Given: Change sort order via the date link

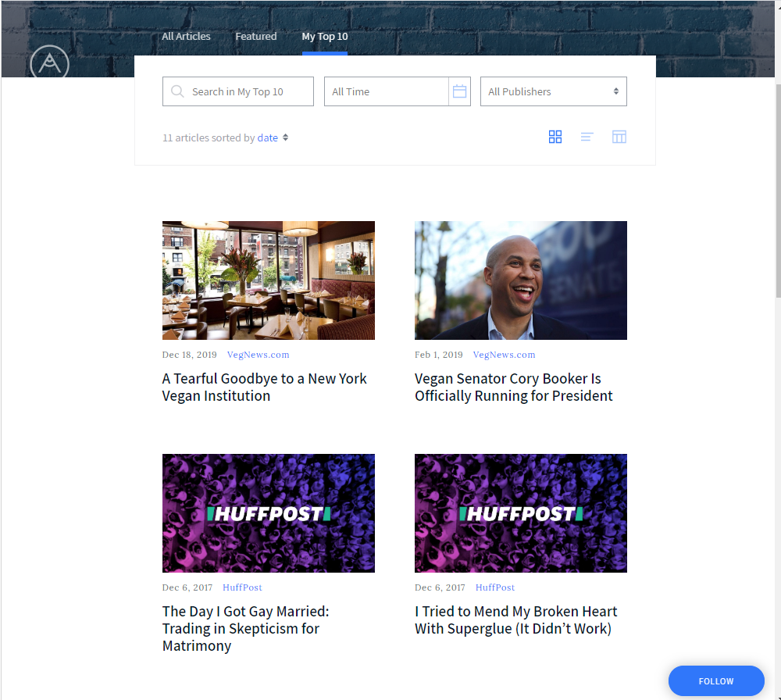Looking at the screenshot, I should click(267, 138).
